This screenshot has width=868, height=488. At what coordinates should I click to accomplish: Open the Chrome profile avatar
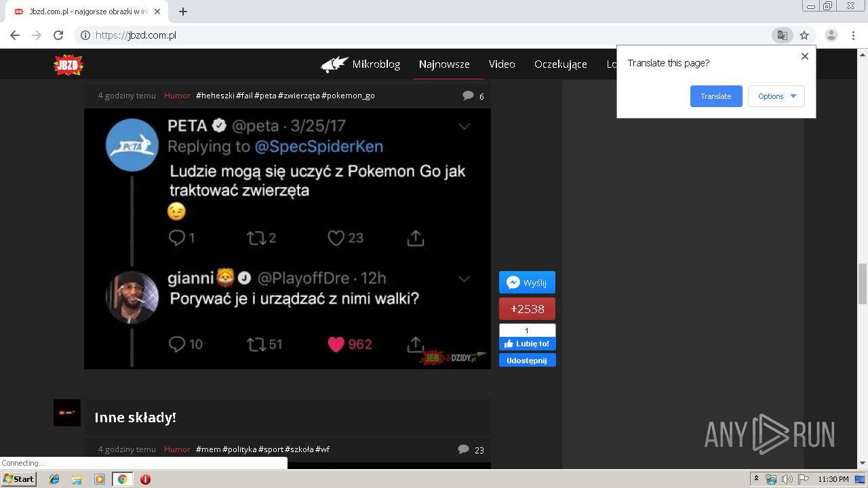831,35
